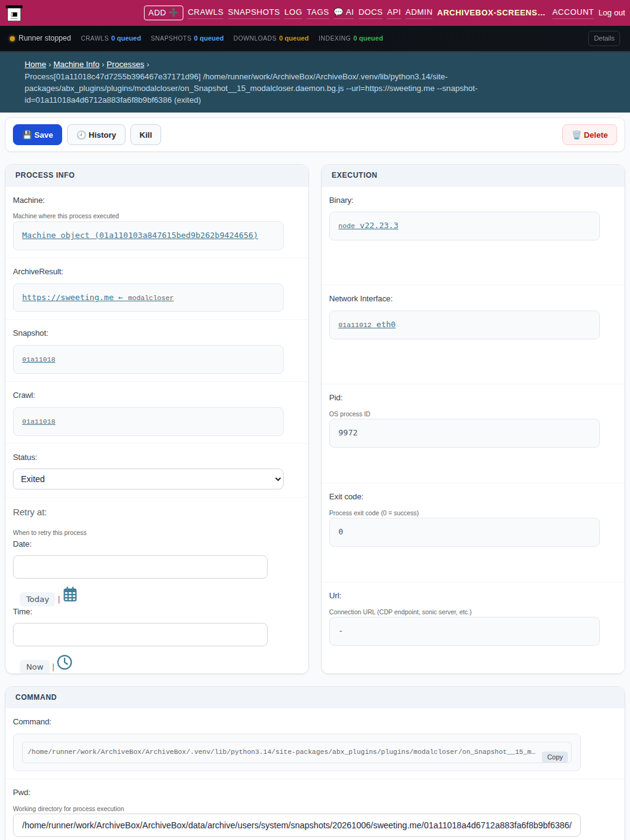Navigate to the Processes breadcrumb
Image resolution: width=630 pixels, height=840 pixels.
point(126,65)
